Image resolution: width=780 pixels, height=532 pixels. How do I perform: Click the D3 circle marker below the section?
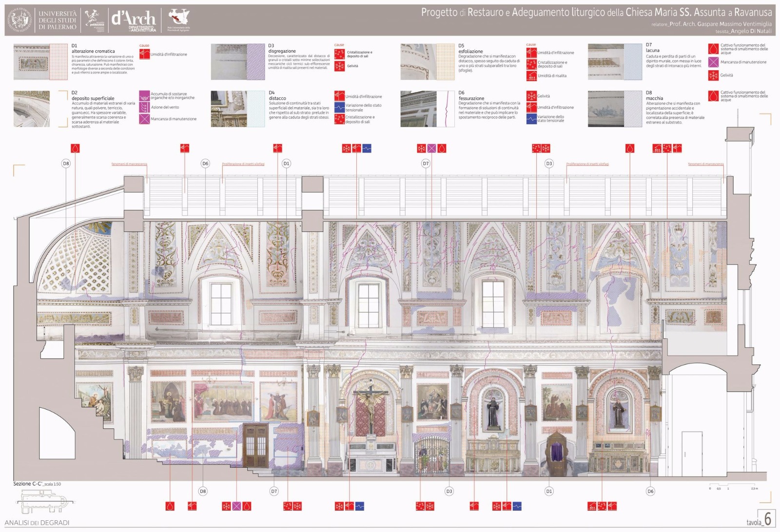tap(449, 491)
